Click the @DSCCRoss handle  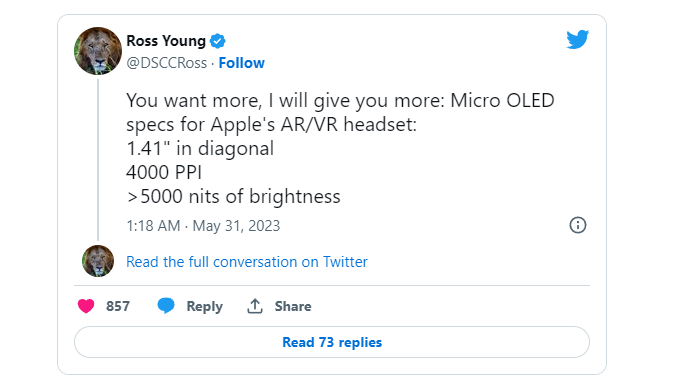pyautogui.click(x=167, y=63)
